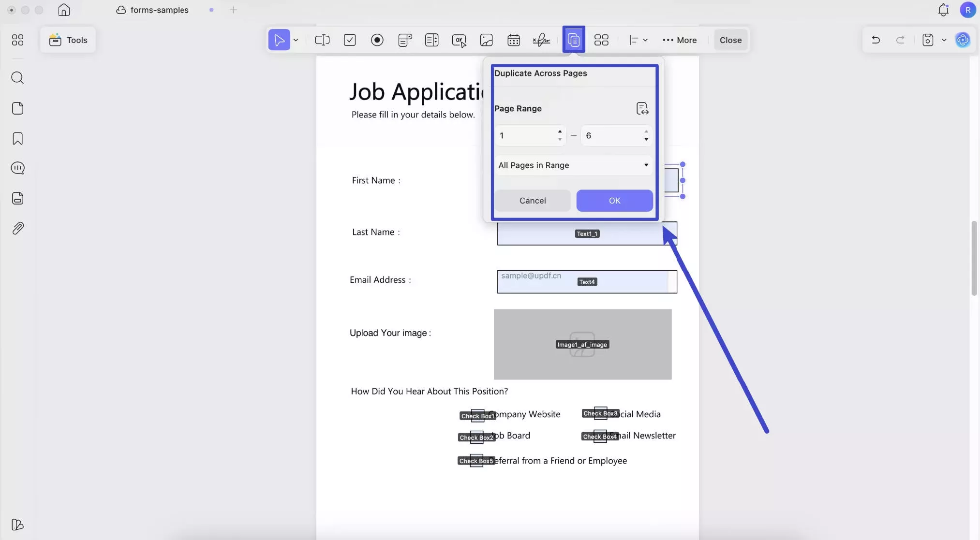Expand the save options arrow
The image size is (980, 540).
click(944, 40)
